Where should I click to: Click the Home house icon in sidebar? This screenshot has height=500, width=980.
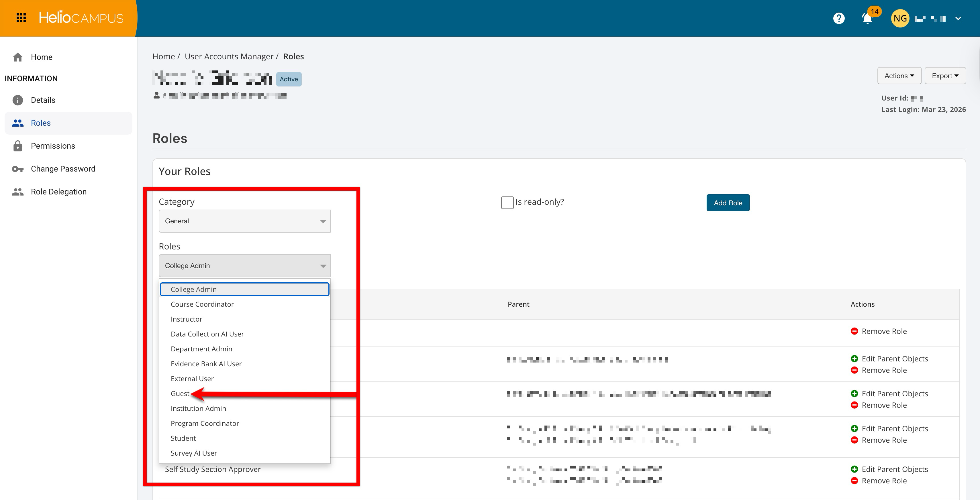click(x=17, y=57)
